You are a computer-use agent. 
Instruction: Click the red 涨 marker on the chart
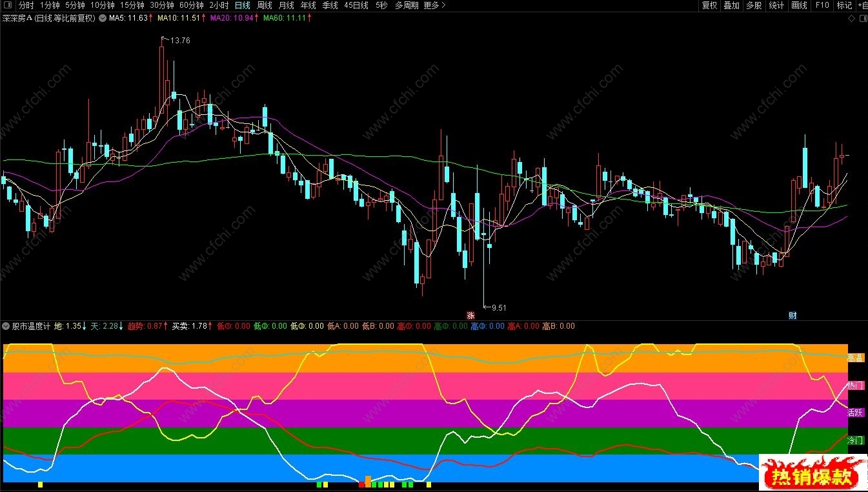click(470, 316)
